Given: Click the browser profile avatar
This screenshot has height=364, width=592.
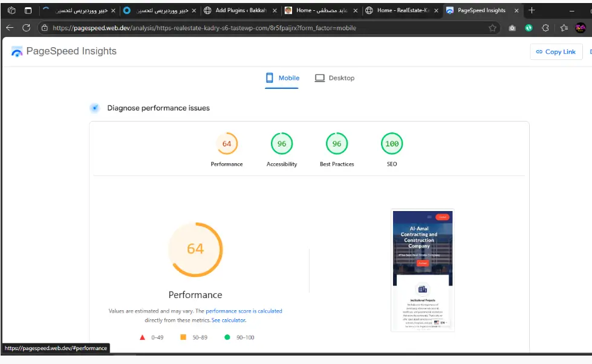Looking at the screenshot, I should pos(581,27).
